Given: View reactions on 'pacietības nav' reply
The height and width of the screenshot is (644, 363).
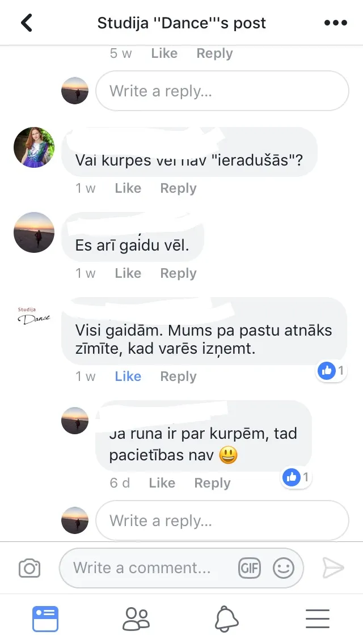Looking at the screenshot, I should click(x=297, y=477).
